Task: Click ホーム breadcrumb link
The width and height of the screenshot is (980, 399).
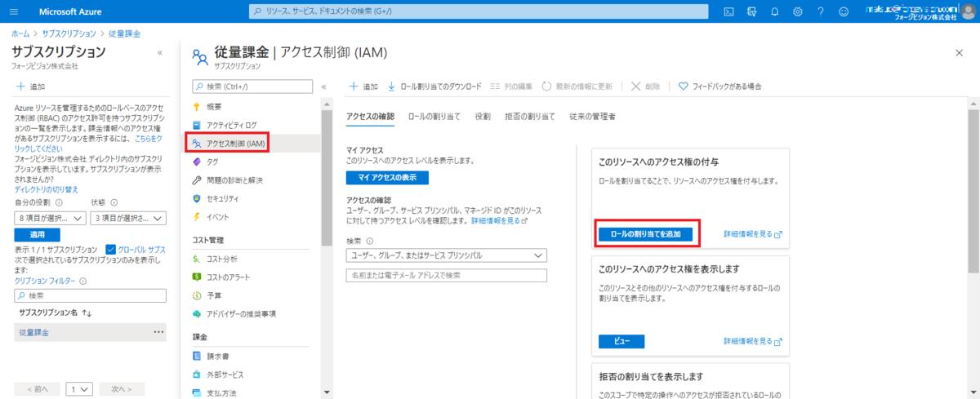Action: (x=20, y=33)
